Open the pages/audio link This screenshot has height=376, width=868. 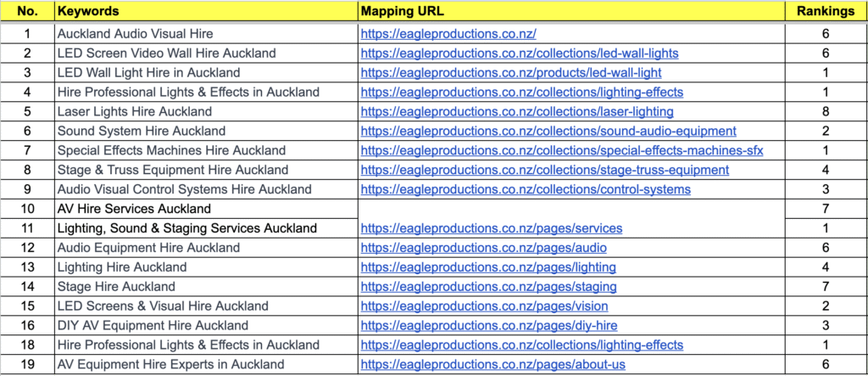point(483,248)
